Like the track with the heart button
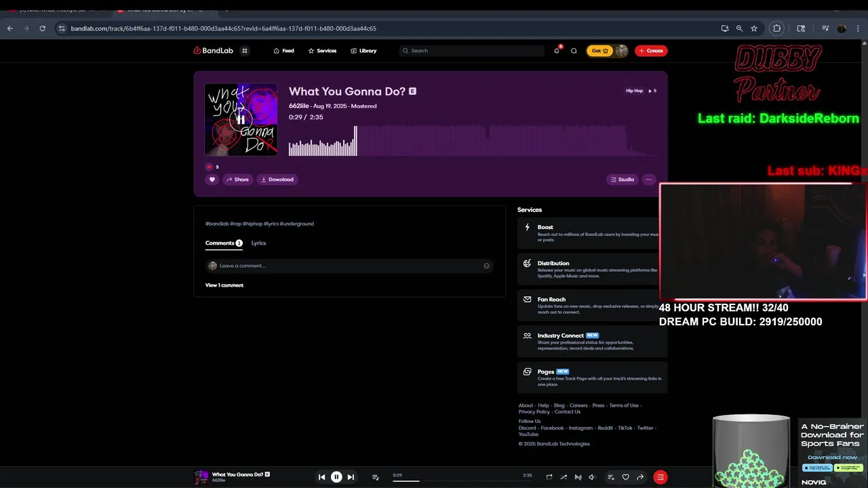Image resolution: width=868 pixels, height=488 pixels. pyautogui.click(x=212, y=180)
